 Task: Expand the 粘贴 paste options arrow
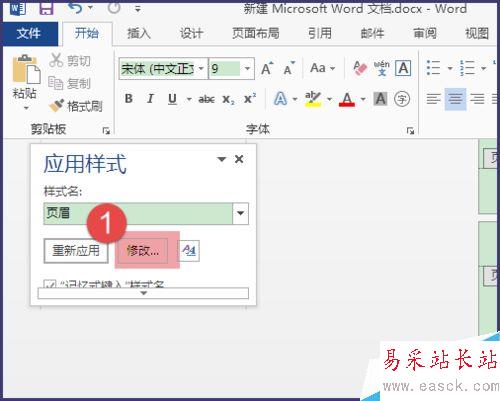click(26, 108)
